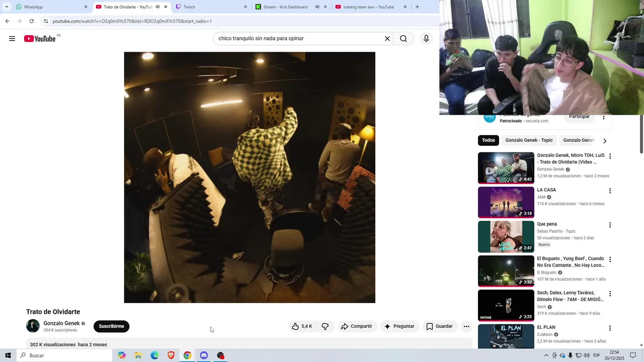Image resolution: width=644 pixels, height=362 pixels.
Task: Open the Que pena video title
Action: [547, 224]
